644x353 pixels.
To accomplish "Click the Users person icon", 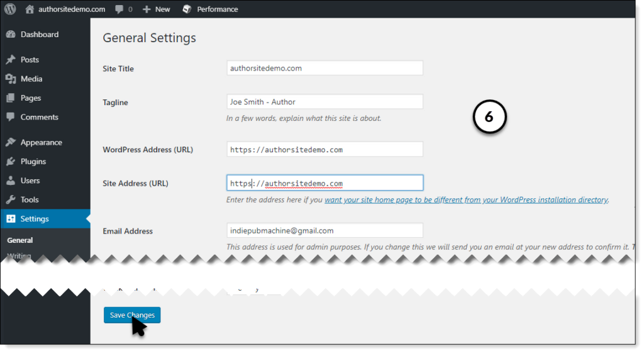I will tap(11, 181).
